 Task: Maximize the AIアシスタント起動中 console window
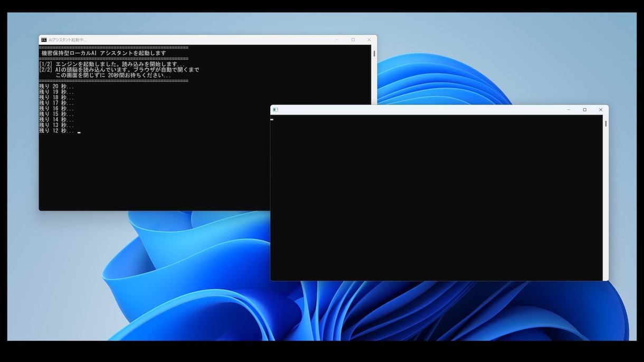point(353,40)
